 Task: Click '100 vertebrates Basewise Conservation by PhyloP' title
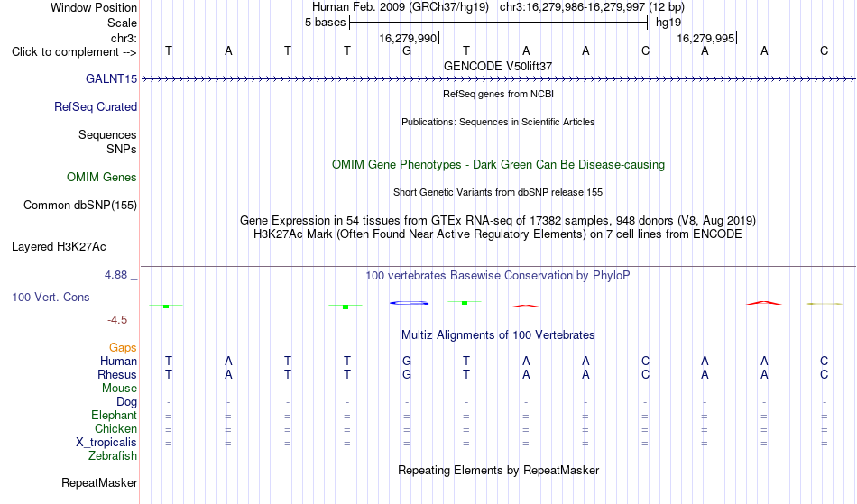click(x=498, y=275)
